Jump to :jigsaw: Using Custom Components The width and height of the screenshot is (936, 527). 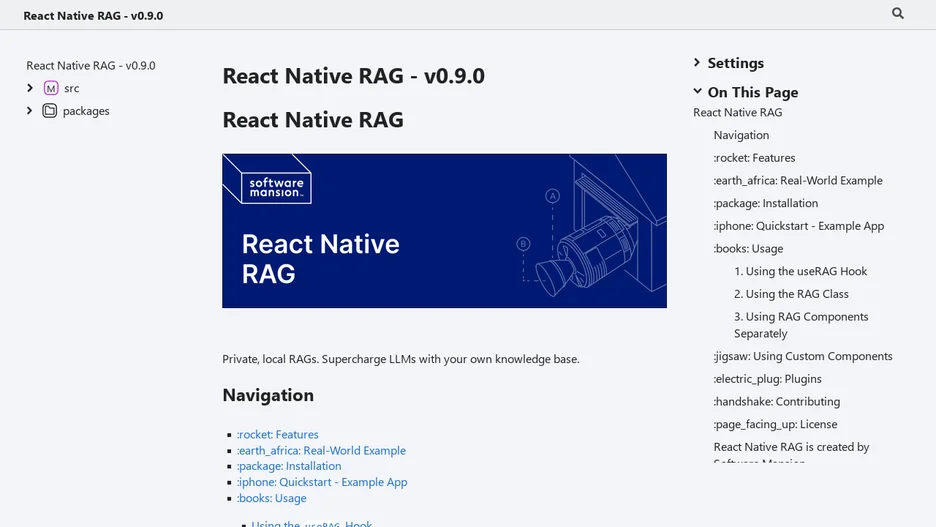[x=803, y=356]
